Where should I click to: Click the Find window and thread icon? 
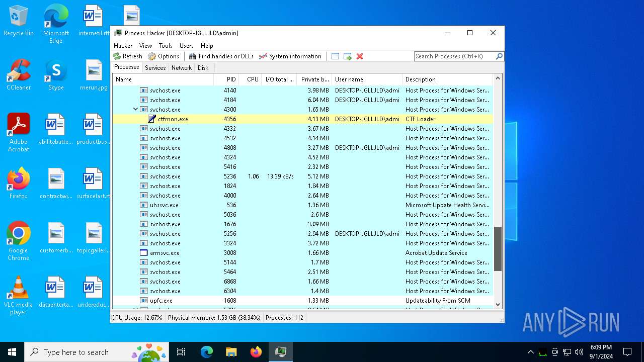point(348,56)
